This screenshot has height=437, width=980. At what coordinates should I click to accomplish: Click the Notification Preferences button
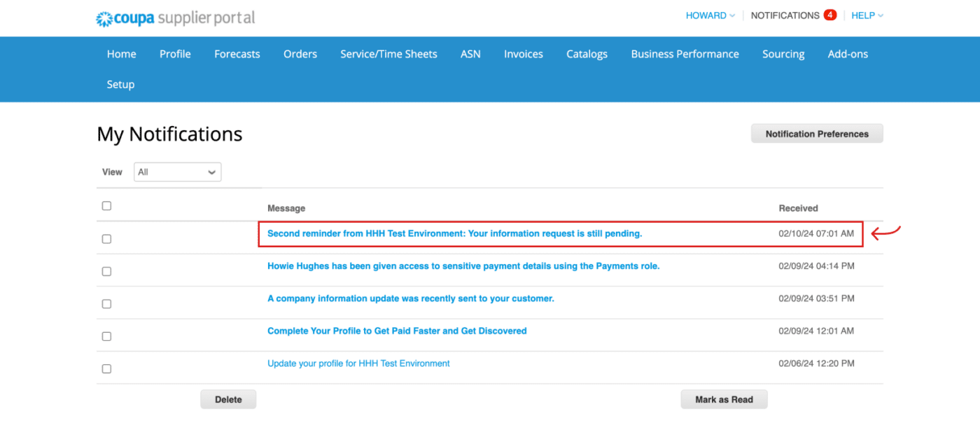pos(817,133)
